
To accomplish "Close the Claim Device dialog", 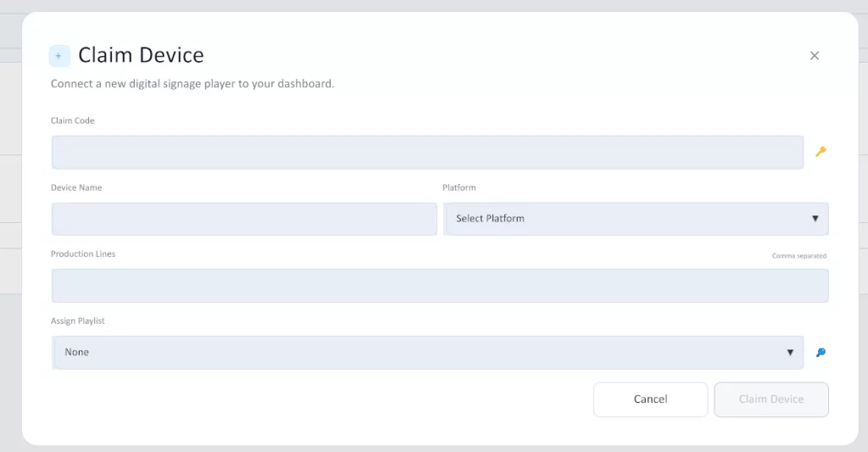I will coord(815,55).
